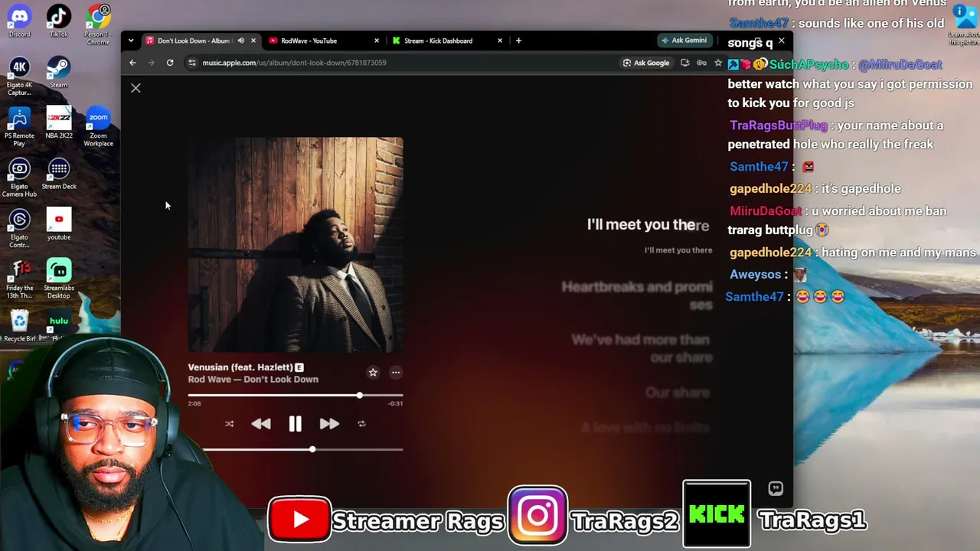Open the more options menu for Venusian
This screenshot has width=980, height=551.
(396, 373)
